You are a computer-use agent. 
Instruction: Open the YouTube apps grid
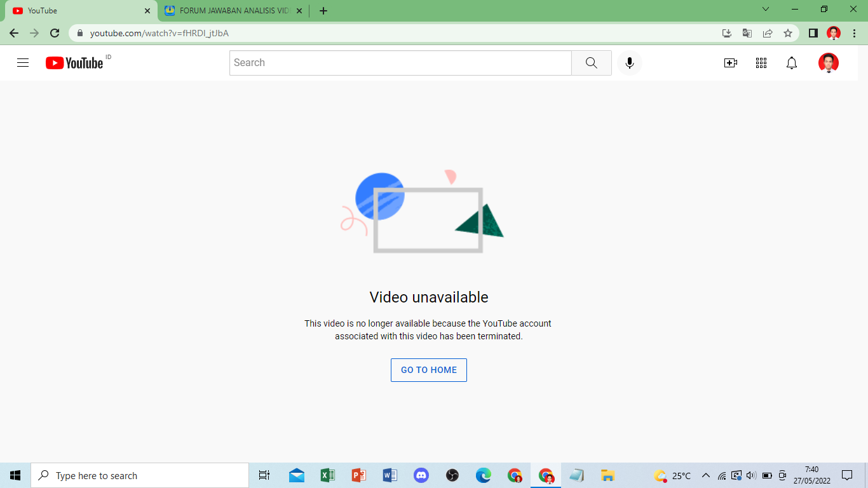click(761, 63)
